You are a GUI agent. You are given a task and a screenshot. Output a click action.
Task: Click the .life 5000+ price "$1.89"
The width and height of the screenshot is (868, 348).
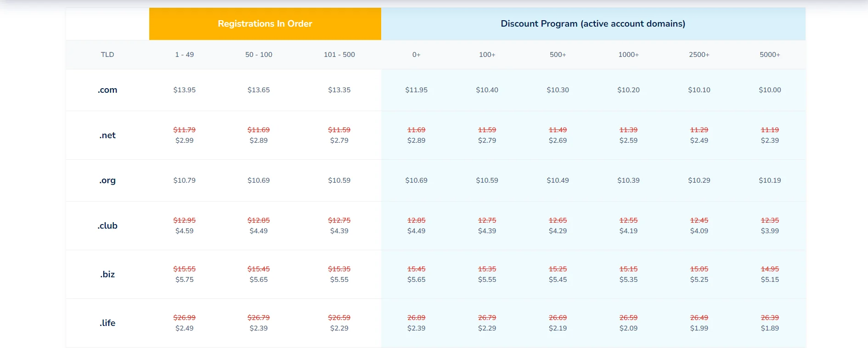[x=770, y=328]
